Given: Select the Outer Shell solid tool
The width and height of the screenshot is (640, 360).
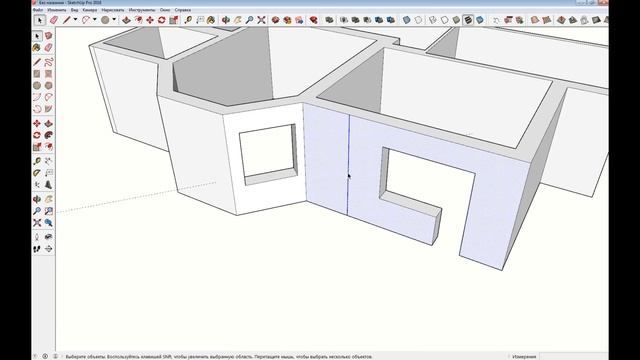Looking at the screenshot, I should pos(329,20).
